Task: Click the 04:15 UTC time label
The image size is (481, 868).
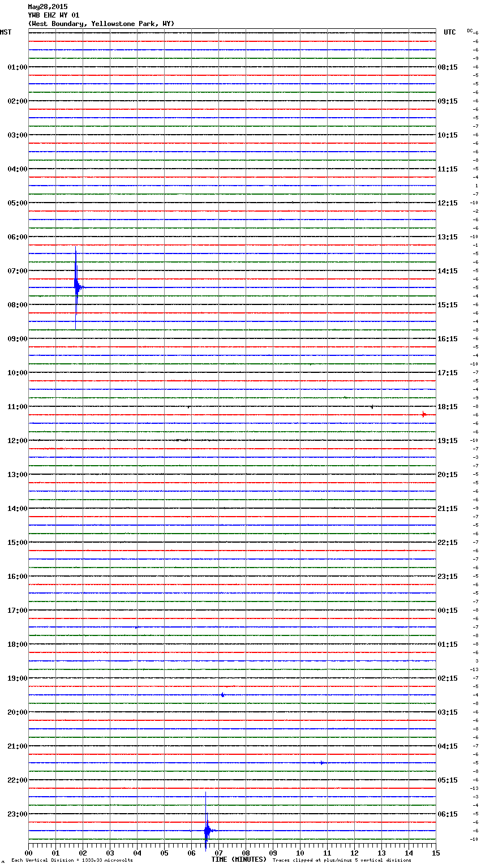Action: tap(448, 746)
